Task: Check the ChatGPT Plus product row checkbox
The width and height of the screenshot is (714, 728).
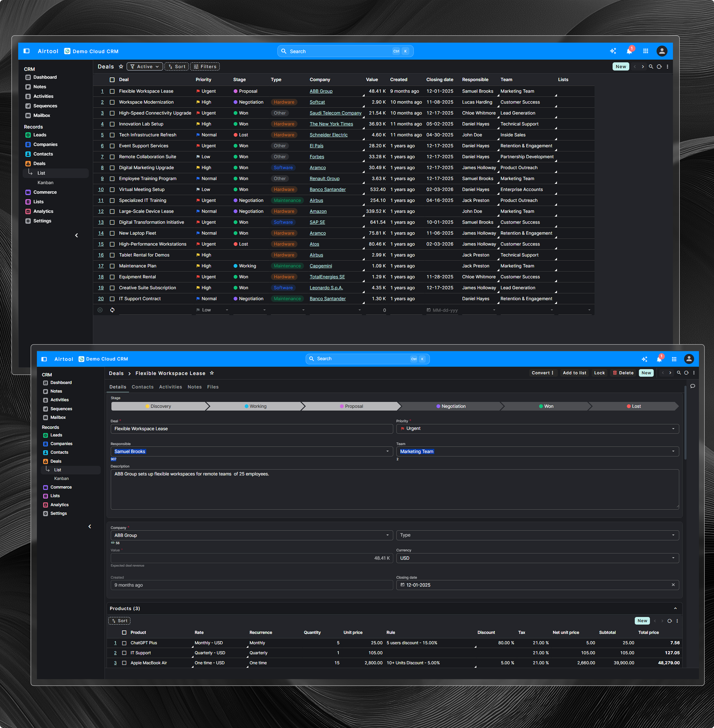Action: pyautogui.click(x=124, y=643)
